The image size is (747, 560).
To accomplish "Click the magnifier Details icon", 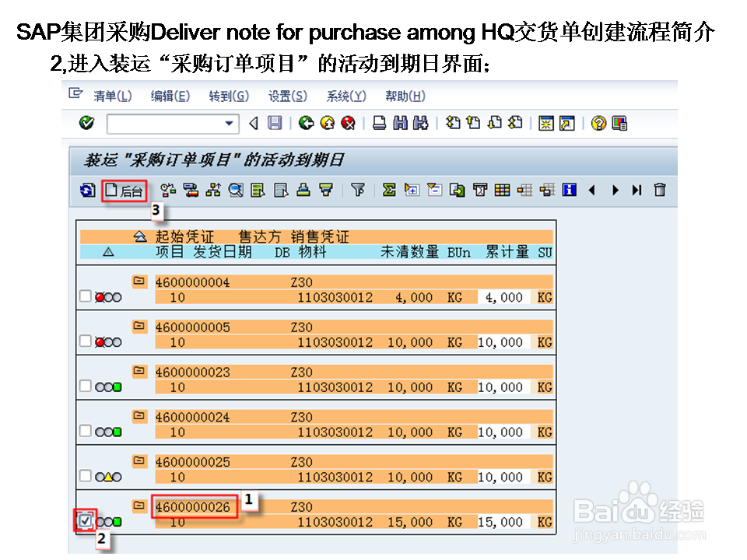I will point(236,191).
